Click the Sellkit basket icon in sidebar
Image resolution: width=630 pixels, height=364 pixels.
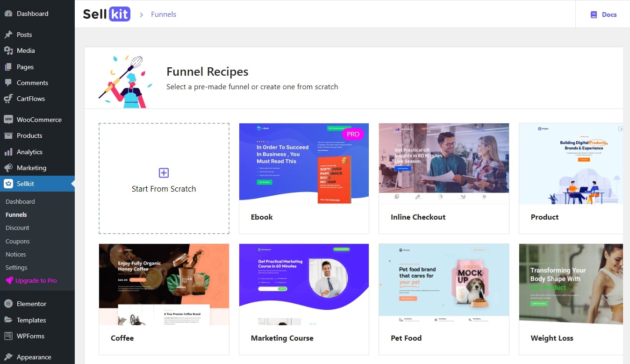point(8,184)
